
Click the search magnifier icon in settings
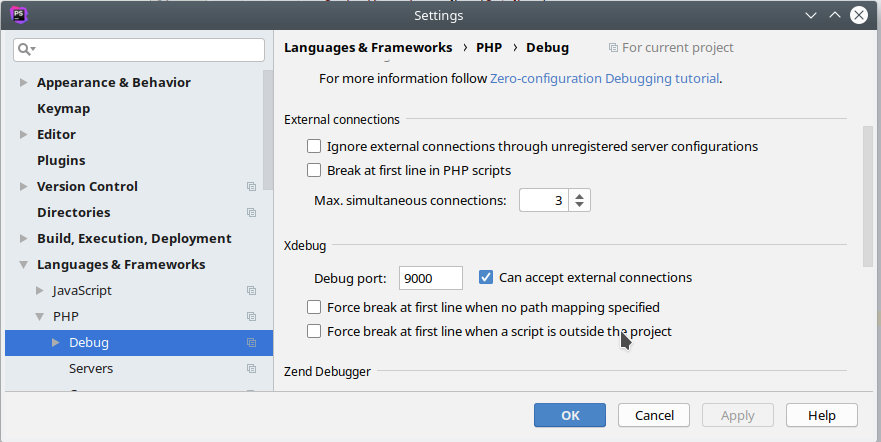pos(26,49)
